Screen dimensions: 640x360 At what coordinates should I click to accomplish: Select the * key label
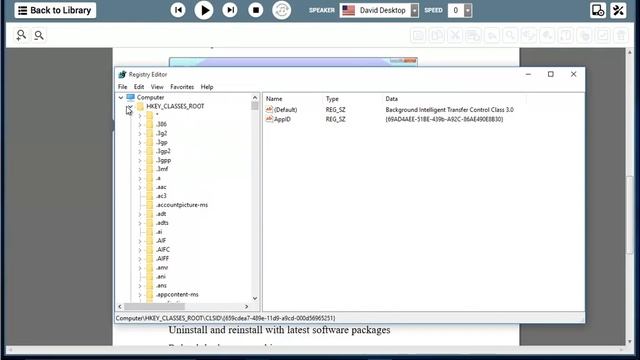point(157,115)
